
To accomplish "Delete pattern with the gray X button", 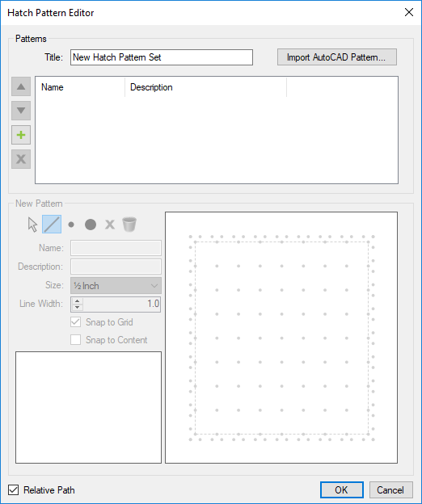I will [x=21, y=159].
